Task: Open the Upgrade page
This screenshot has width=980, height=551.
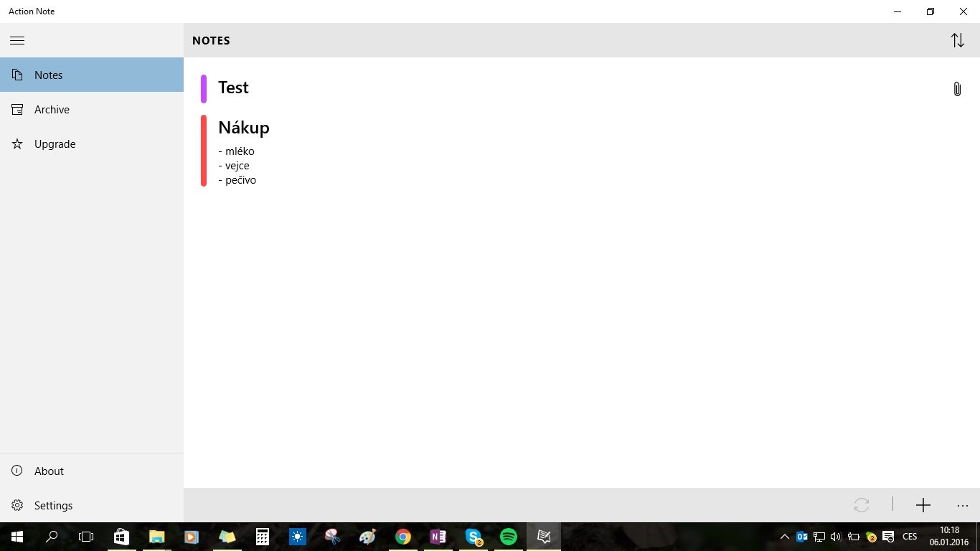Action: click(x=92, y=144)
